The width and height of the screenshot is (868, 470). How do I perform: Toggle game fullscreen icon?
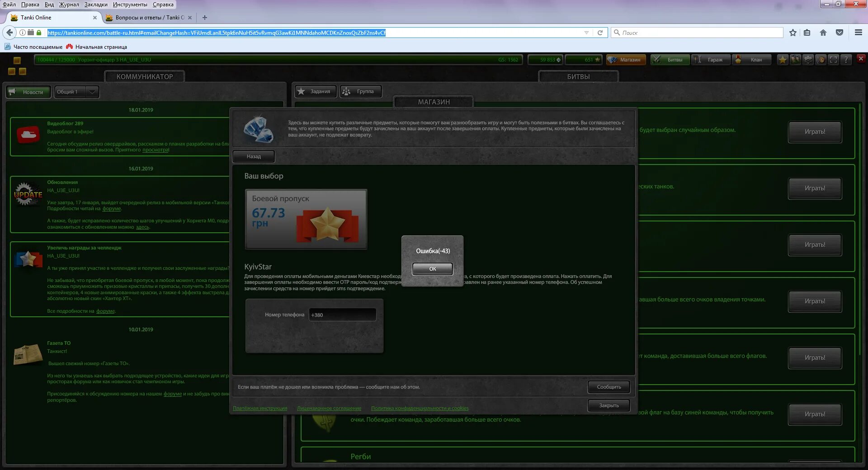click(833, 60)
